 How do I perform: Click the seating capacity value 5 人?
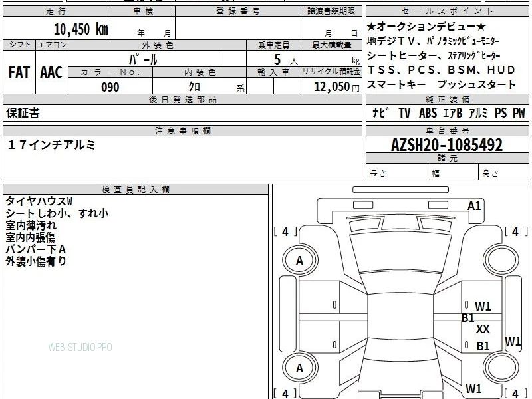pyautogui.click(x=285, y=60)
